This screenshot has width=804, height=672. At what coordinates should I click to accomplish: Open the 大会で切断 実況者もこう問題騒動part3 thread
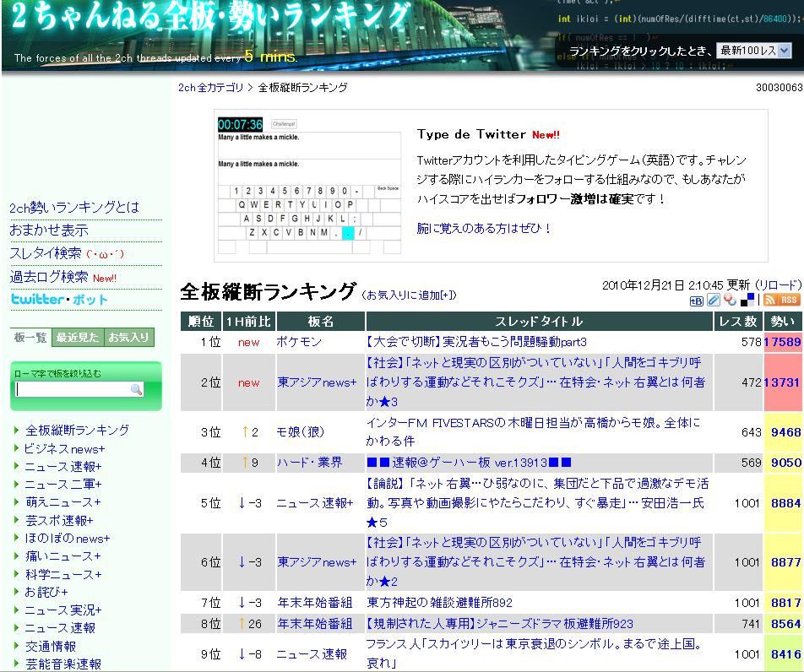tap(476, 342)
